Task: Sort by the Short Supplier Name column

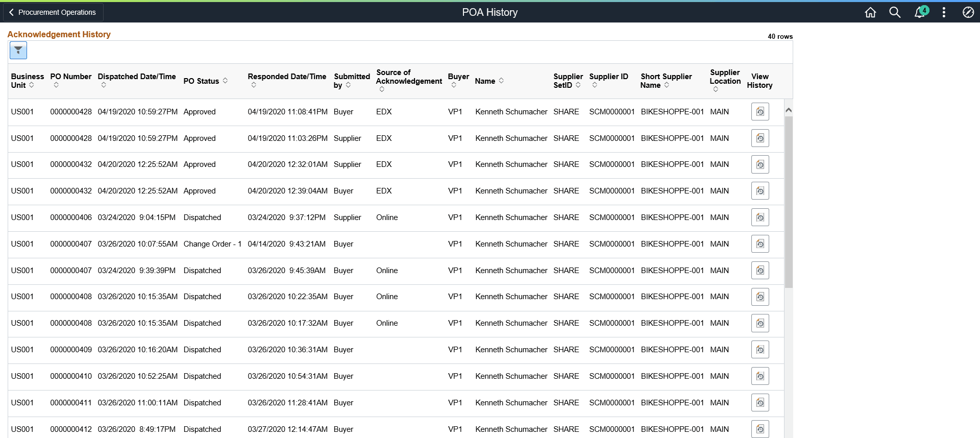Action: [666, 81]
